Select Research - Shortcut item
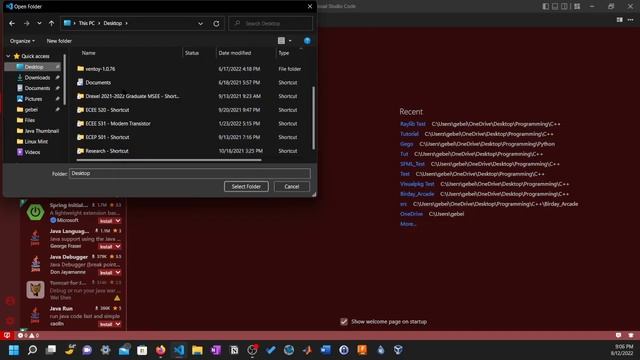The image size is (640, 360). [x=107, y=151]
